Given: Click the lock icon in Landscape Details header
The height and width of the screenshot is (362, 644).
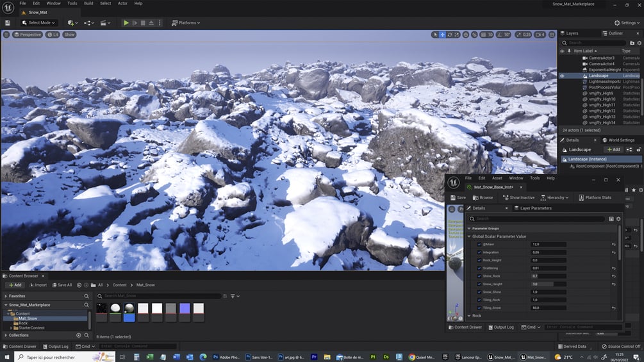Looking at the screenshot, I should point(639,150).
